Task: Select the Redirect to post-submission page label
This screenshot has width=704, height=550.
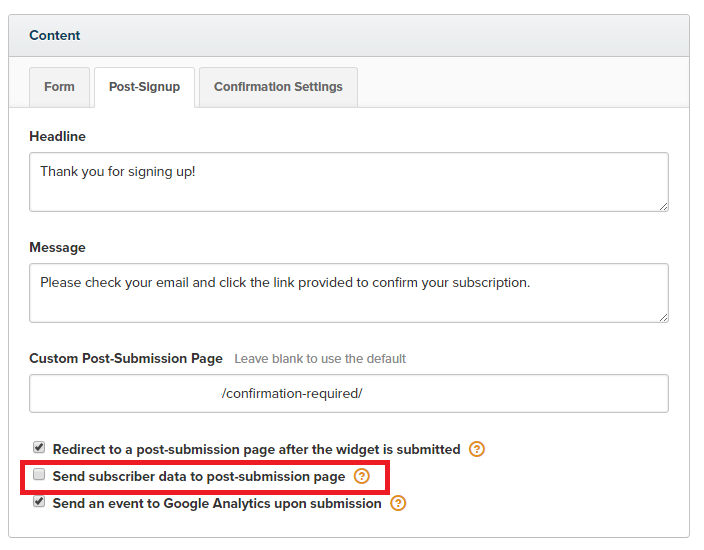Action: 256,449
